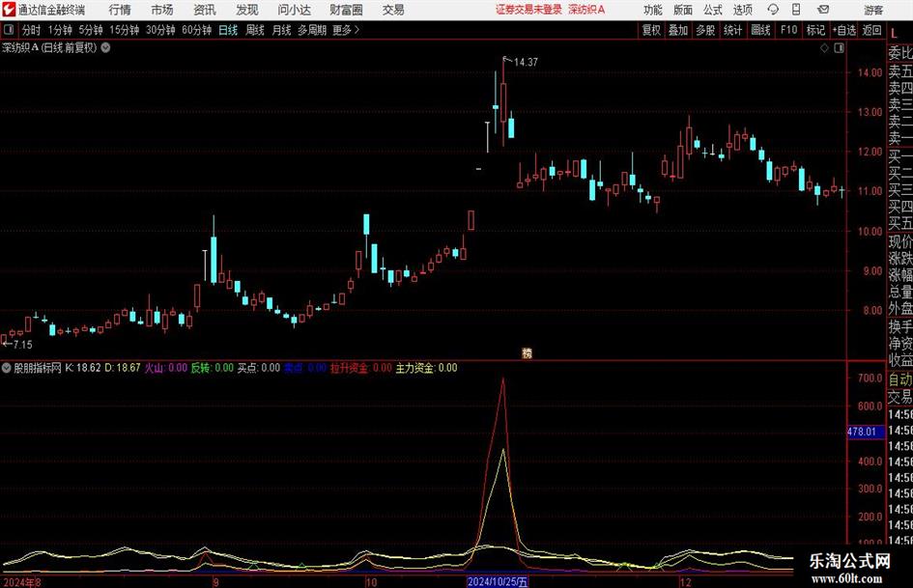Screen dimensions: 913x588
Task: Click the 2024年8 date axis label
Action: tap(21, 582)
